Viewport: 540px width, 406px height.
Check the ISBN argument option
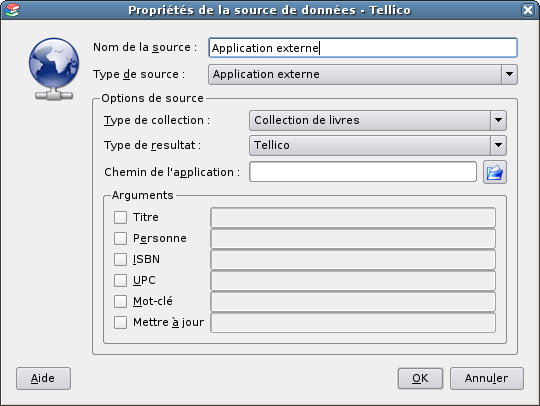121,259
